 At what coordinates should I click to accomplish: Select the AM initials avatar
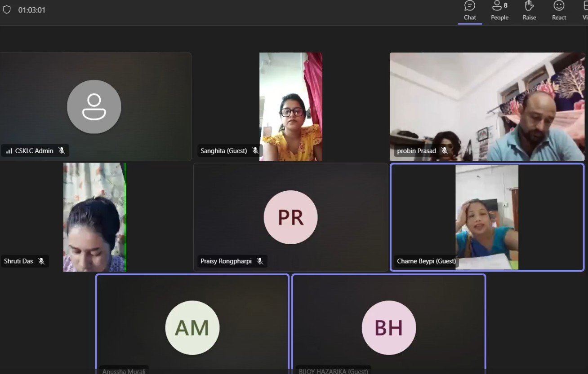[192, 328]
